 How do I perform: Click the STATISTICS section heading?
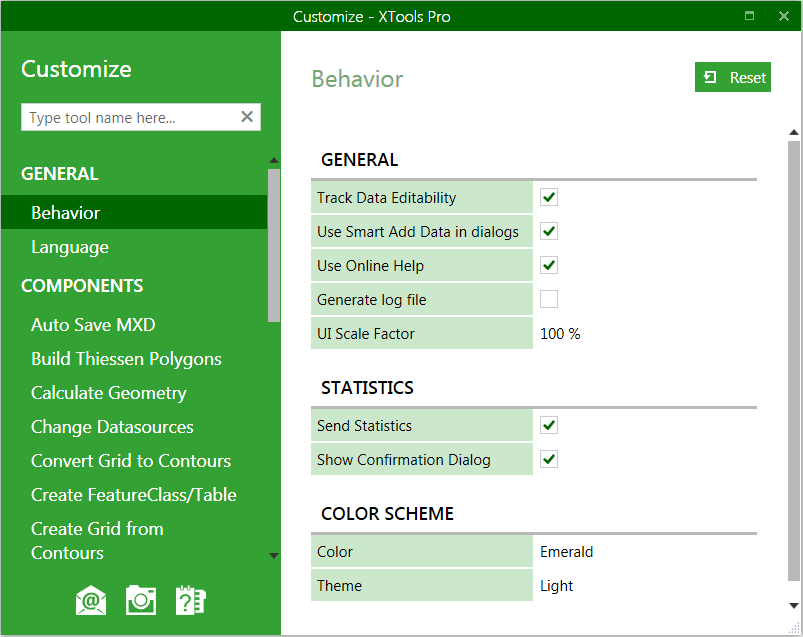pyautogui.click(x=367, y=388)
